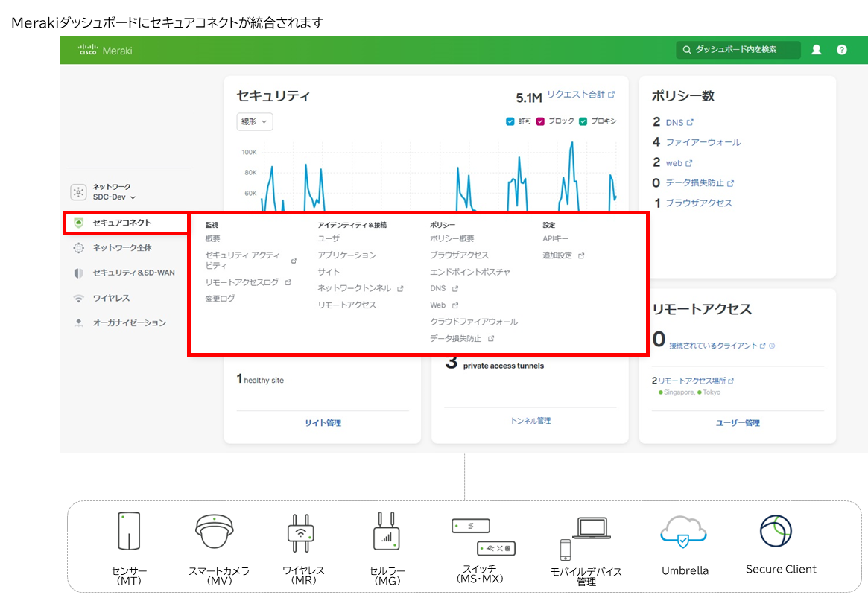Select セキュリティ&SD-WAN in the sidebar
The image size is (868, 601).
click(x=133, y=273)
